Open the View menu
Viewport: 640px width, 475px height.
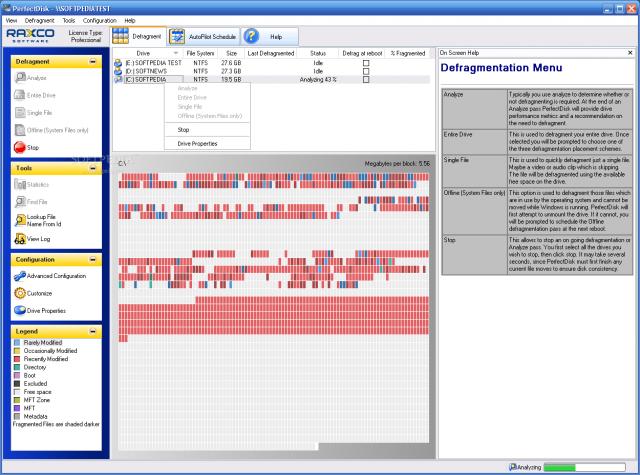click(11, 20)
